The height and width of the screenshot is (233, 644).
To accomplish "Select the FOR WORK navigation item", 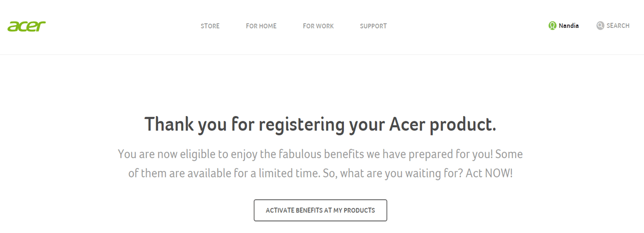I will pyautogui.click(x=318, y=26).
